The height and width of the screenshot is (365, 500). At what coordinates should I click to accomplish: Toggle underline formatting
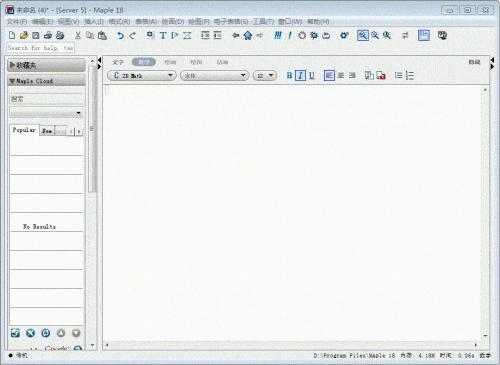click(x=312, y=76)
